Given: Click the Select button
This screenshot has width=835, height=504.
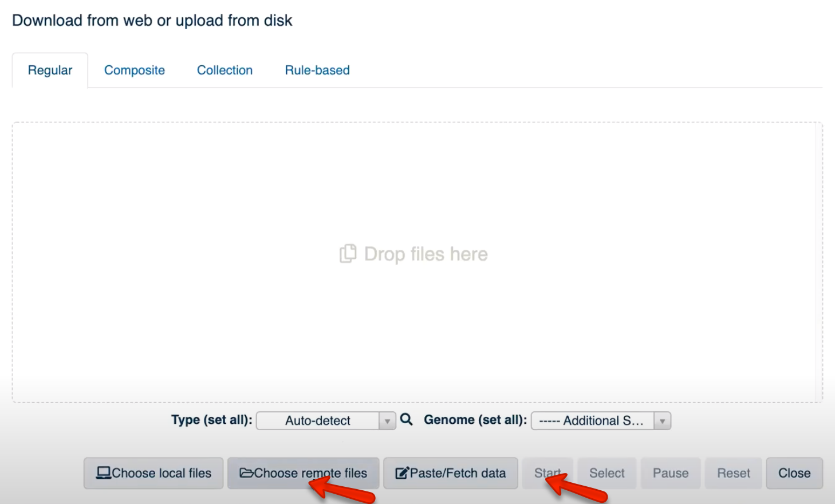Looking at the screenshot, I should click(607, 473).
